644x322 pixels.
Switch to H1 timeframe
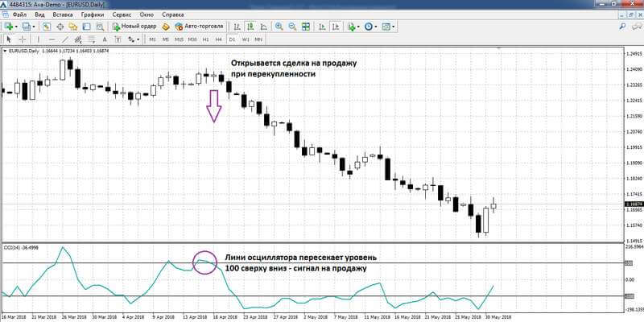pyautogui.click(x=205, y=39)
